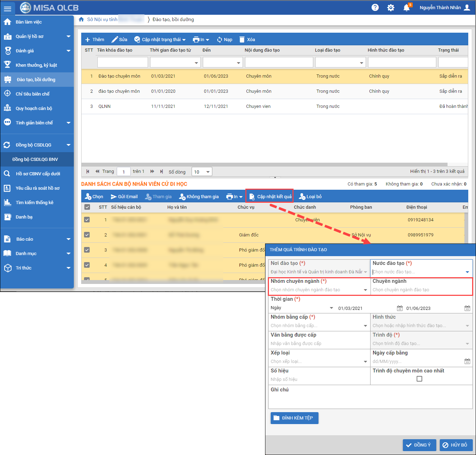Click the Xóa trash icon
476x455 pixels.
coord(242,40)
